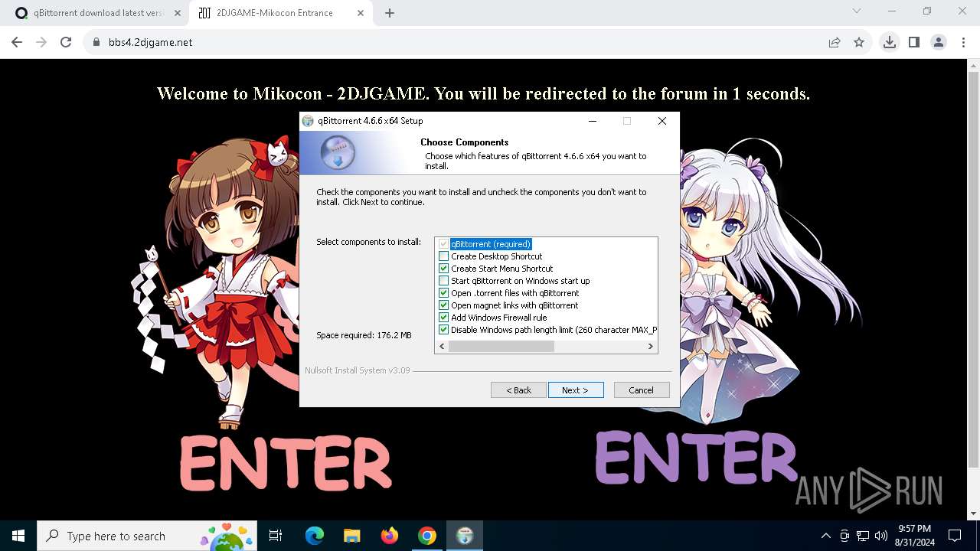The height and width of the screenshot is (551, 980).
Task: Bookmark this page with the star icon
Action: 859,43
